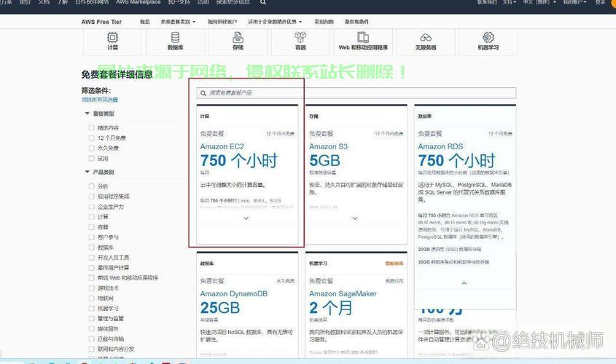
Task: Open the 我的账户 dropdown in the top bar
Action: point(574,2)
